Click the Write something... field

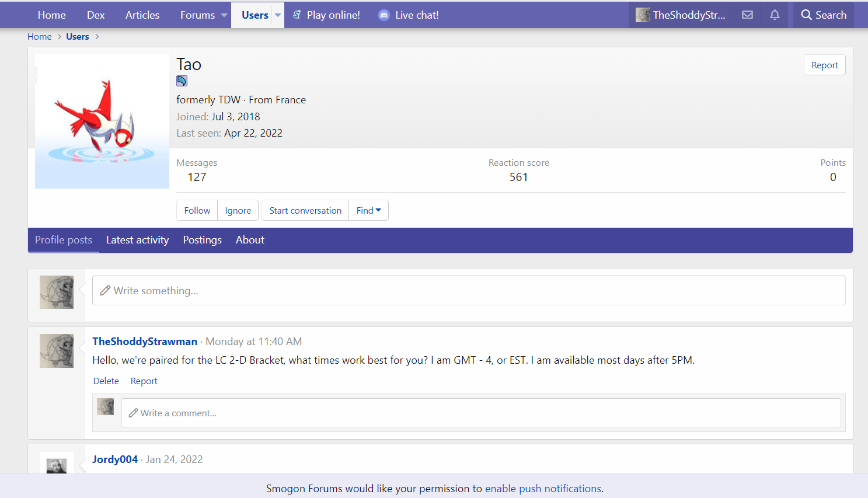pos(469,290)
